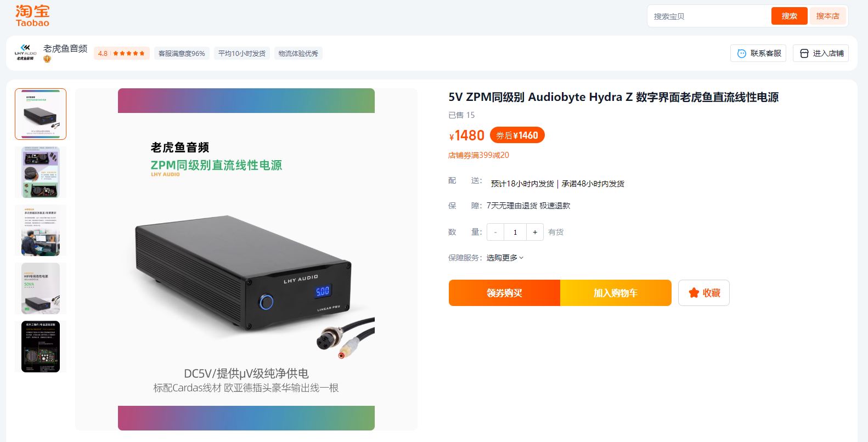Click the star icon on 收藏 button
Image resolution: width=868 pixels, height=442 pixels.
click(694, 293)
